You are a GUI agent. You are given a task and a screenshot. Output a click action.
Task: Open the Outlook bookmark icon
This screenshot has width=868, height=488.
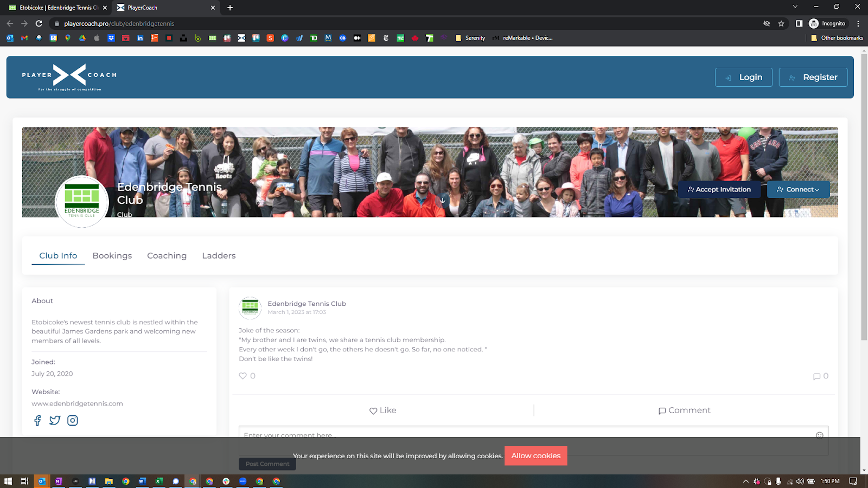[10, 38]
